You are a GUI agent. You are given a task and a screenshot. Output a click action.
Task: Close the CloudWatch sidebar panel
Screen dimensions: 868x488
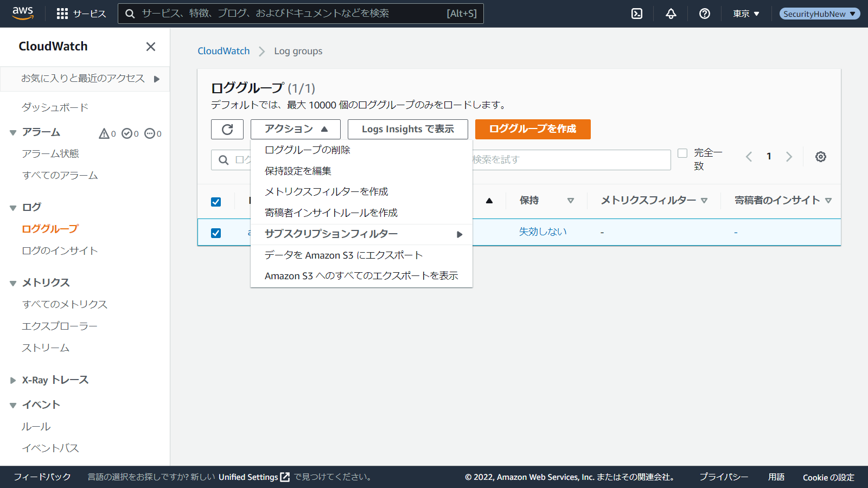point(151,47)
